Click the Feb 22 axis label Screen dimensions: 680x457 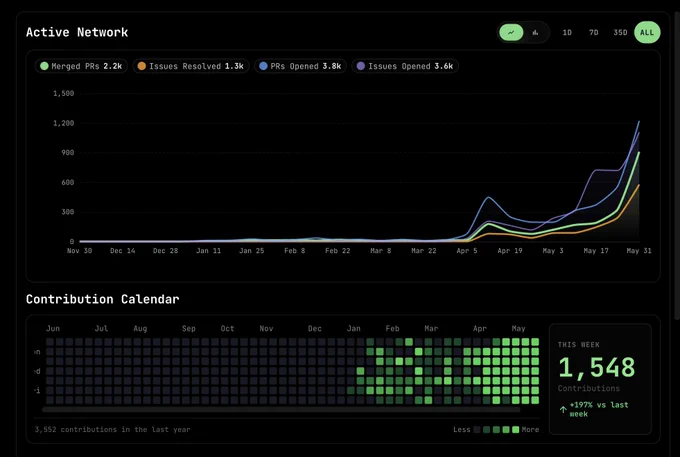point(337,251)
